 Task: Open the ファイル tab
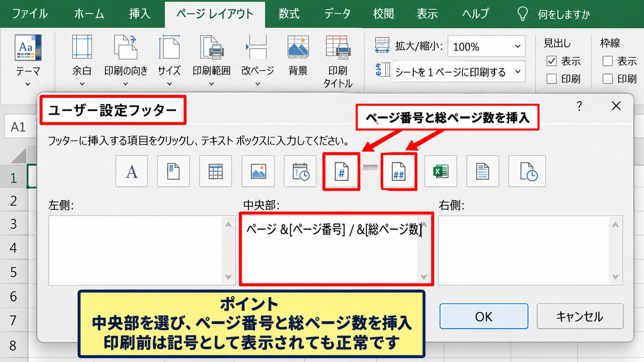coord(30,14)
